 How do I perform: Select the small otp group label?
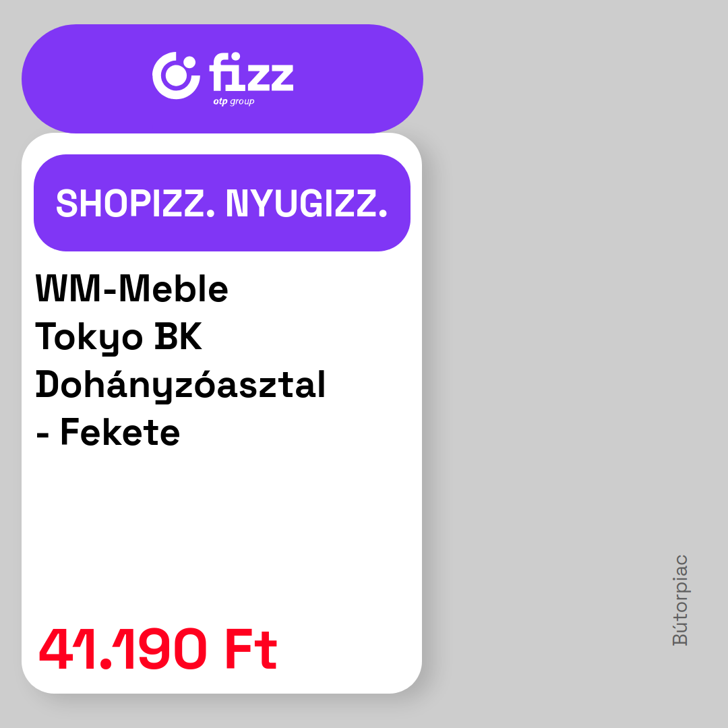pos(233,102)
